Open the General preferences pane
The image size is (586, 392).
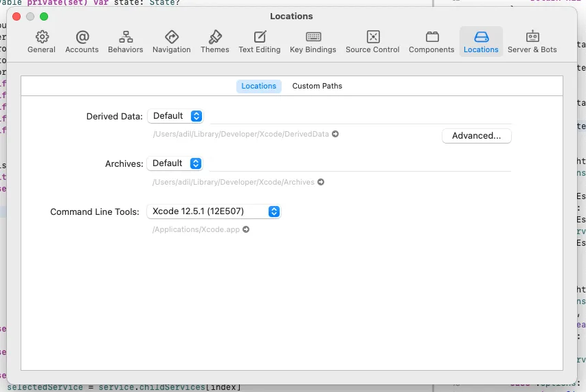pyautogui.click(x=41, y=42)
